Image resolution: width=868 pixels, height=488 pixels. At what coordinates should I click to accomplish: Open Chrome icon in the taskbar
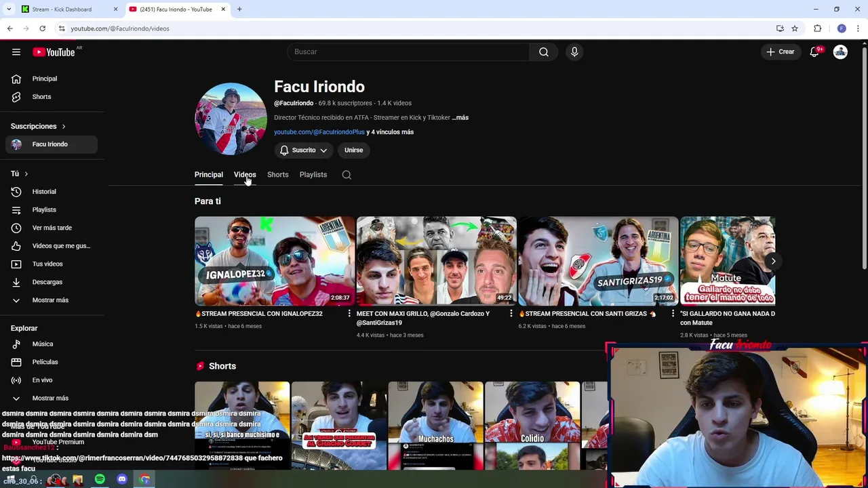(144, 480)
